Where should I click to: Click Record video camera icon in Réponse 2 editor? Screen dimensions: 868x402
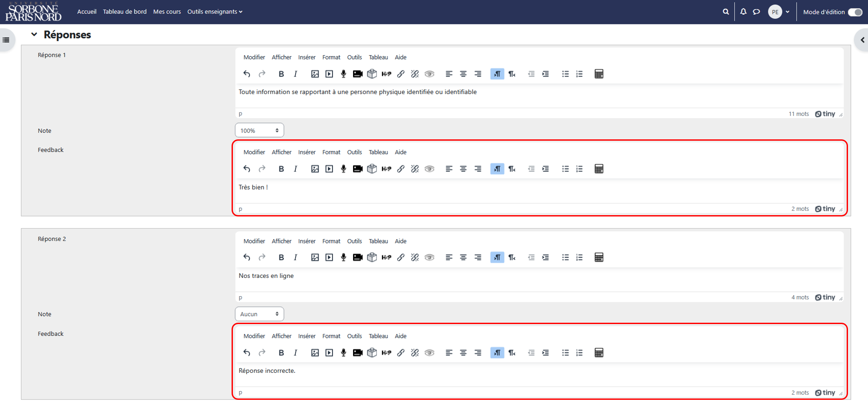[x=357, y=257]
